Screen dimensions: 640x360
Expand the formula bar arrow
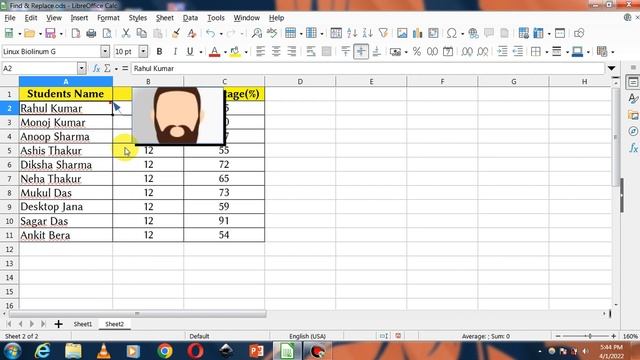[611, 68]
